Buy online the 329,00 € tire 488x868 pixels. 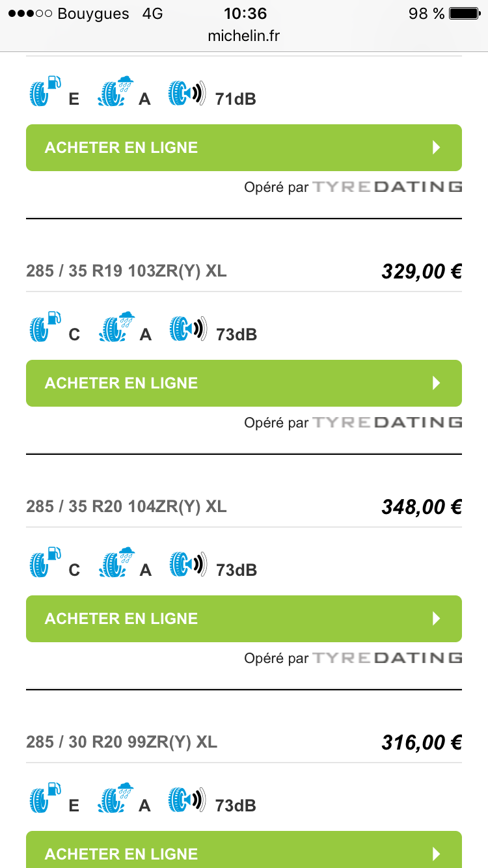[x=244, y=383]
